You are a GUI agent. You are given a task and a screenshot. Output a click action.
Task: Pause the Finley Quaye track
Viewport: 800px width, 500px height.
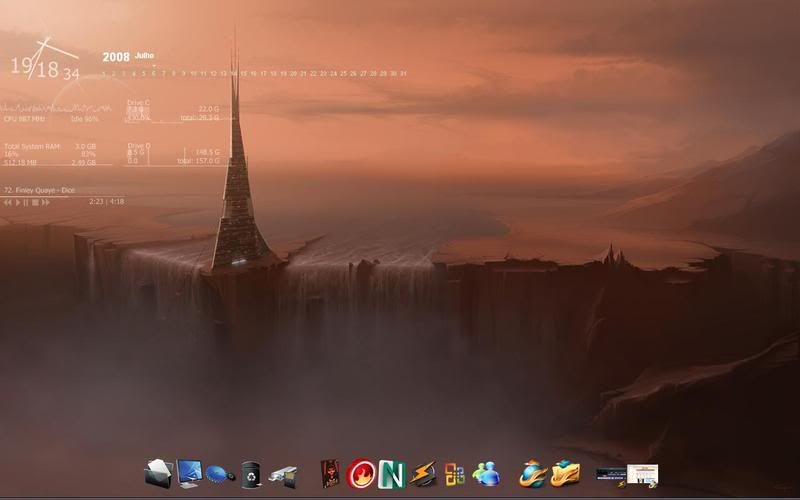click(x=26, y=203)
